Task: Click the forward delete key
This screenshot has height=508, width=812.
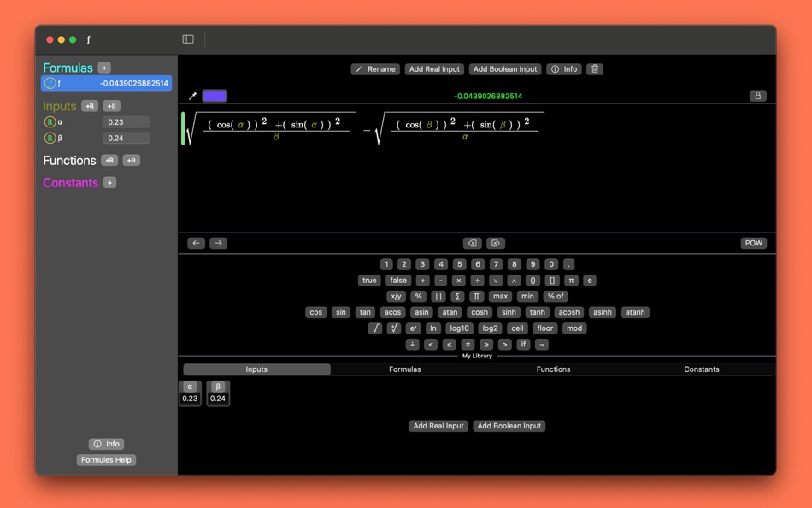Action: pos(495,243)
